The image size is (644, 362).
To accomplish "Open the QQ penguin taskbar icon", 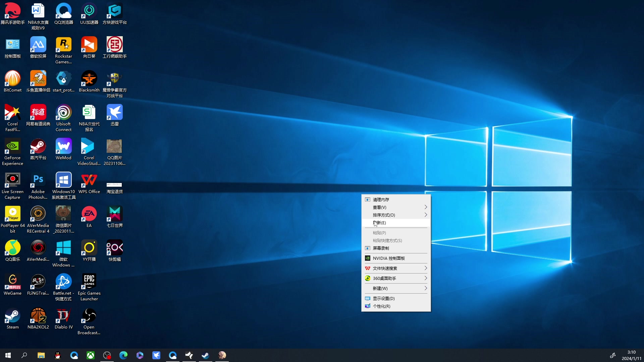I will tap(58, 355).
